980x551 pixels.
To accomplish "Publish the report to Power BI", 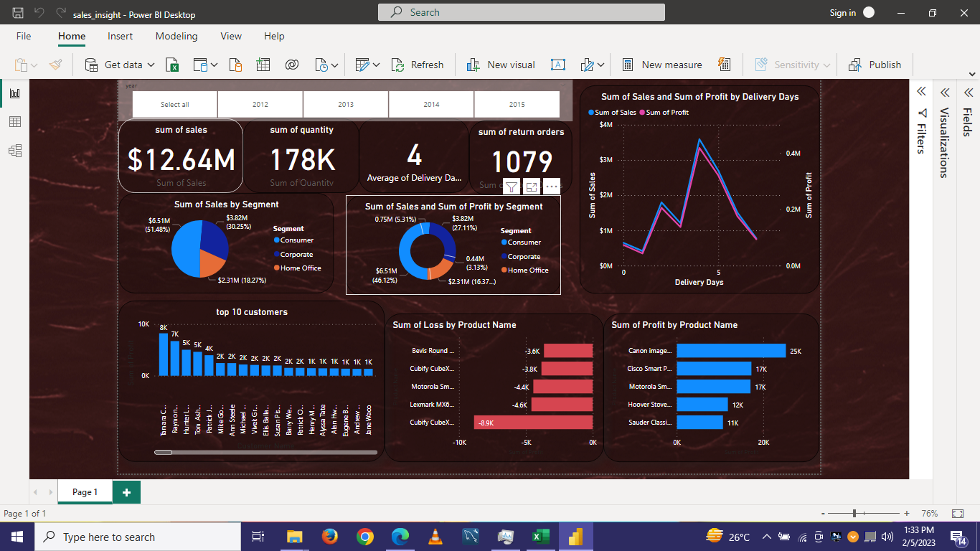I will click(x=875, y=64).
